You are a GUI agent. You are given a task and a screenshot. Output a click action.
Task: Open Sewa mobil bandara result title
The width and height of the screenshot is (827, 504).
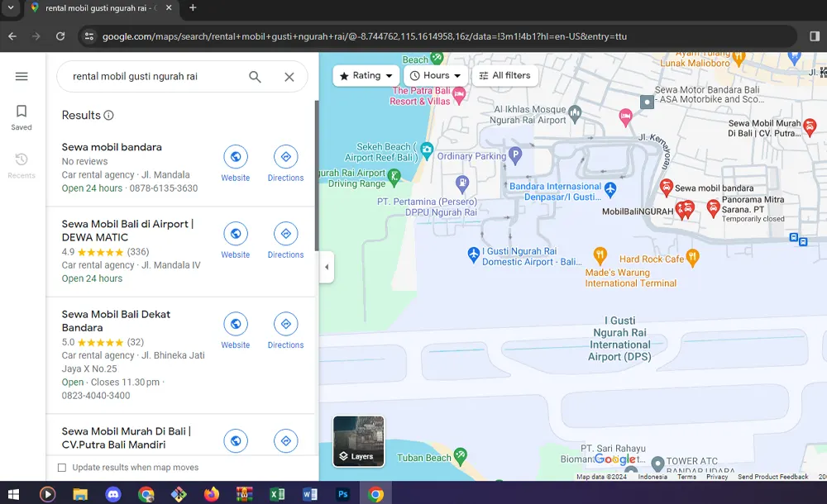tap(112, 147)
